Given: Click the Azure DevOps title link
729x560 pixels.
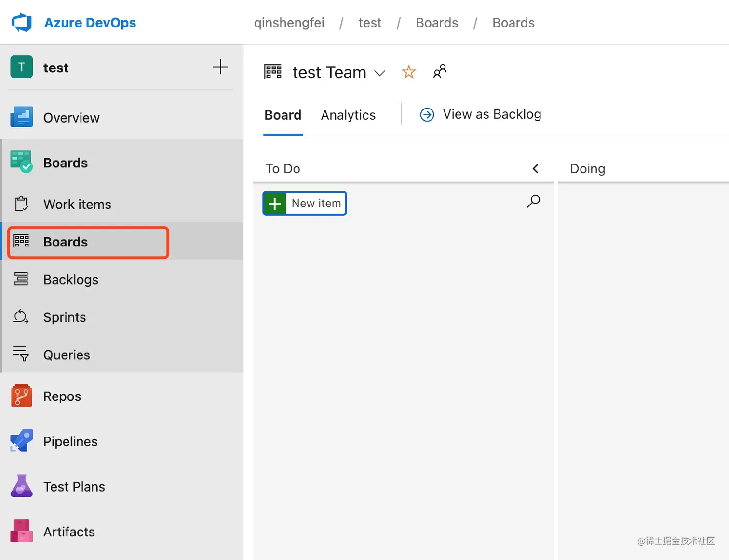Looking at the screenshot, I should pyautogui.click(x=90, y=23).
